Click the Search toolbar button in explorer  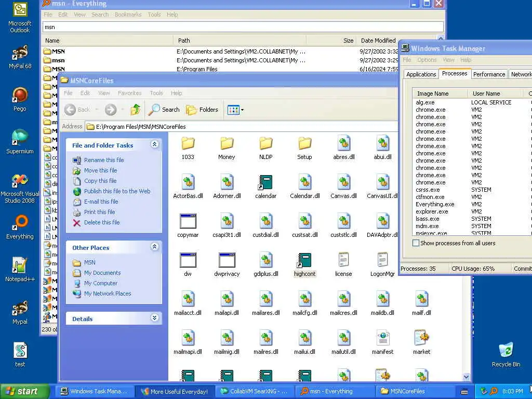click(x=164, y=110)
